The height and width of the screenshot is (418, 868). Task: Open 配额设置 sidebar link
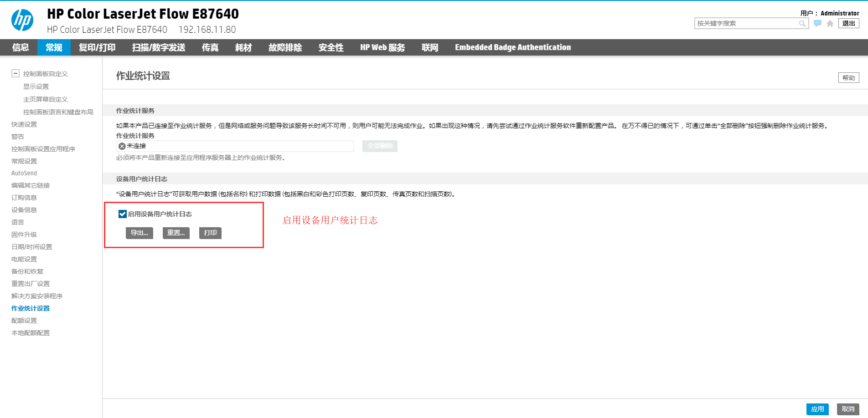(x=24, y=321)
